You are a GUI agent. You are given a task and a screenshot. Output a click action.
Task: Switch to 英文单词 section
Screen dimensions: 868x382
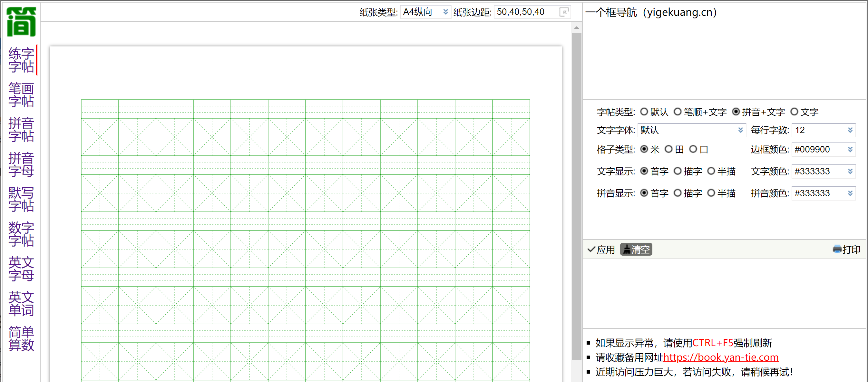point(21,304)
